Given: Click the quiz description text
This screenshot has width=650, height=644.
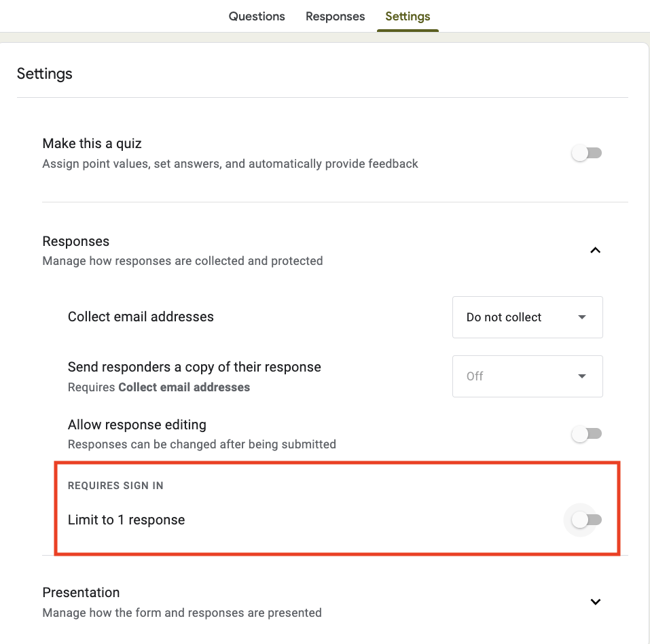Looking at the screenshot, I should 230,164.
